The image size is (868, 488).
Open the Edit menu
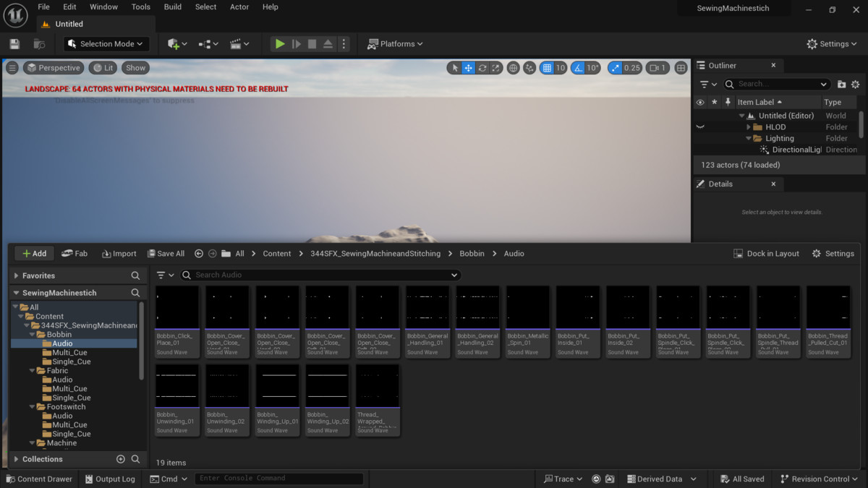69,7
